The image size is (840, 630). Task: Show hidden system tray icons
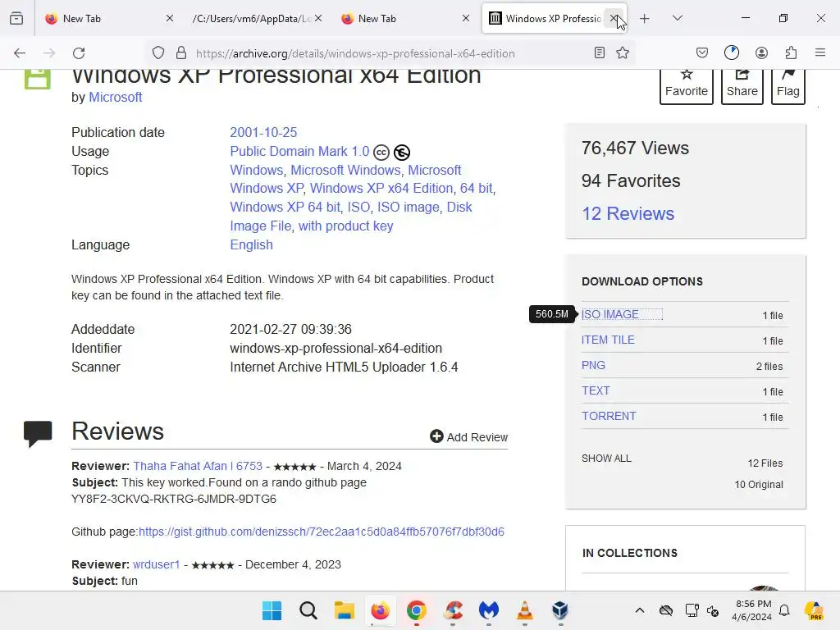(x=640, y=610)
